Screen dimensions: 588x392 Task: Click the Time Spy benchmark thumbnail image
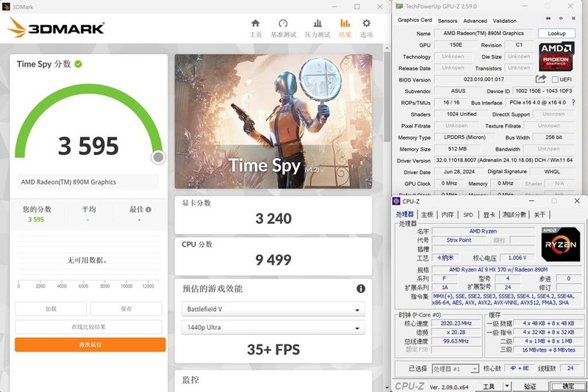click(x=279, y=121)
